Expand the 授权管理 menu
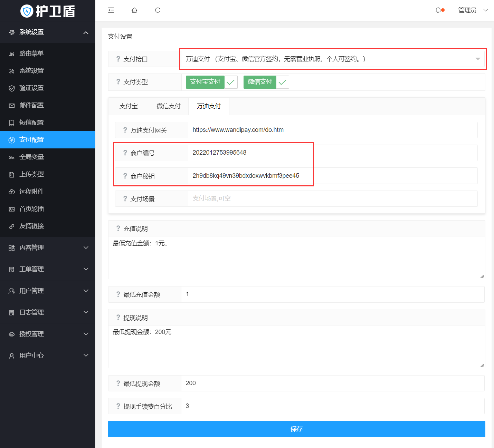 point(47,334)
